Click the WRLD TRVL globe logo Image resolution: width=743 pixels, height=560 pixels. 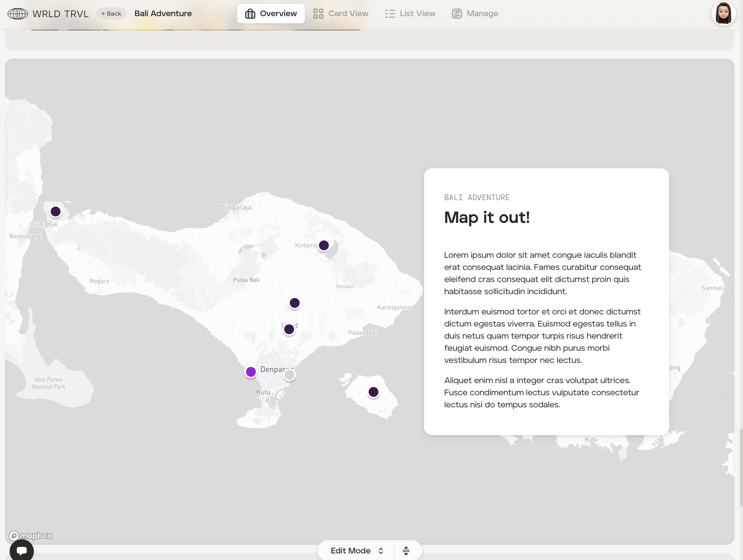pyautogui.click(x=18, y=14)
